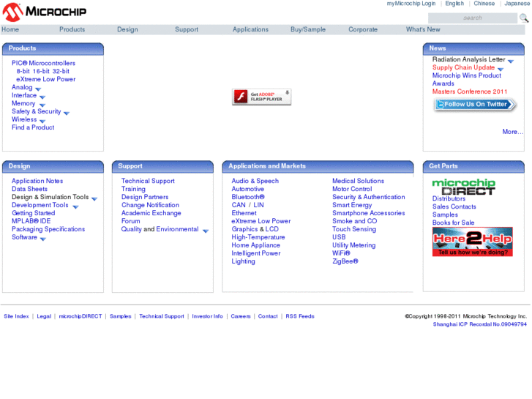
Task: Open PIC® Microcontrollers link
Action: 43,63
